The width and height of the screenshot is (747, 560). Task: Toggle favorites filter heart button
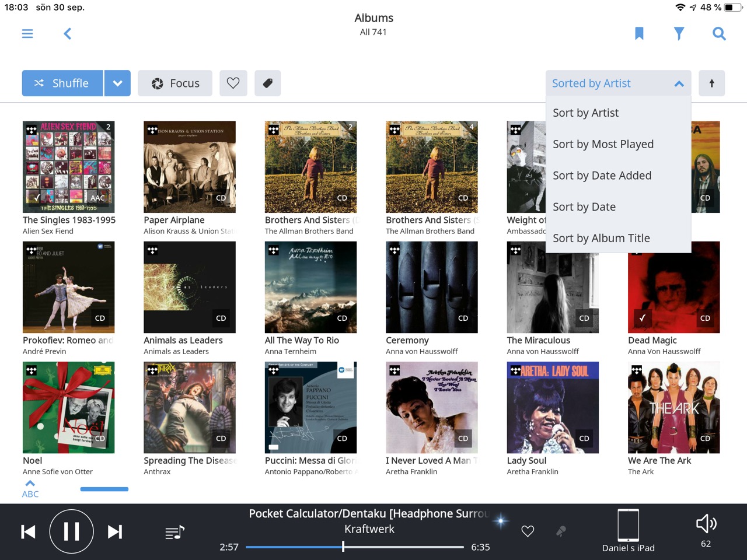pos(233,83)
